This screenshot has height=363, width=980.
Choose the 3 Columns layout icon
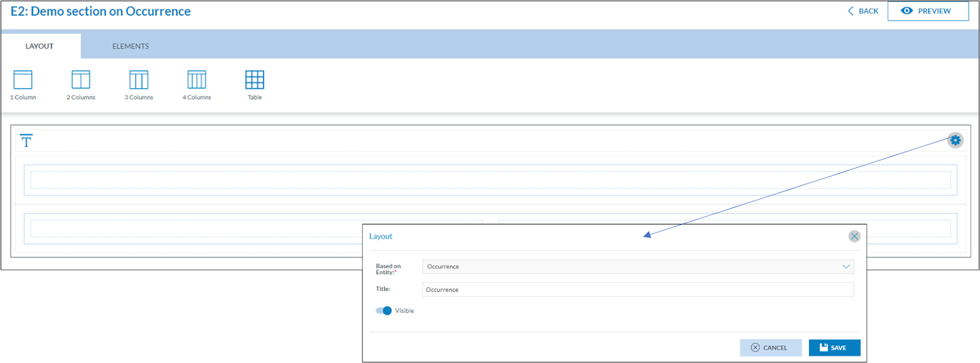coord(138,80)
